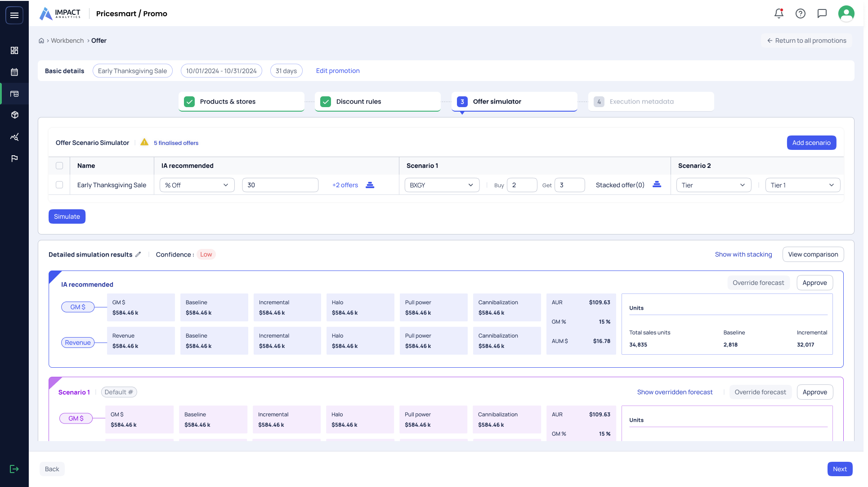Click the Buy quantity input field
The image size is (868, 487).
click(522, 185)
